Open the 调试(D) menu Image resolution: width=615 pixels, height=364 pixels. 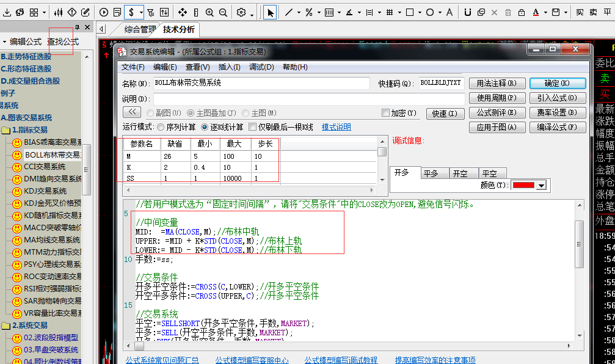click(x=261, y=67)
